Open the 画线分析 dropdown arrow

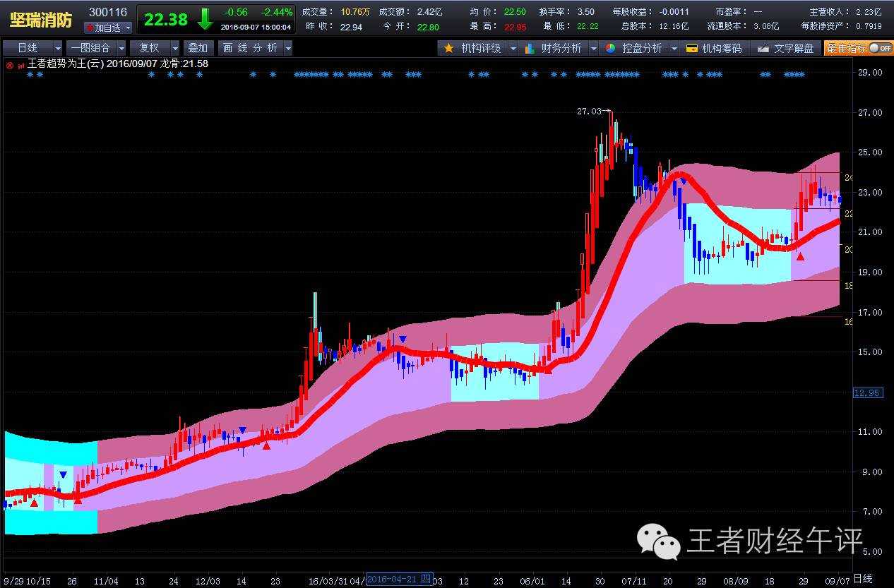pyautogui.click(x=287, y=48)
